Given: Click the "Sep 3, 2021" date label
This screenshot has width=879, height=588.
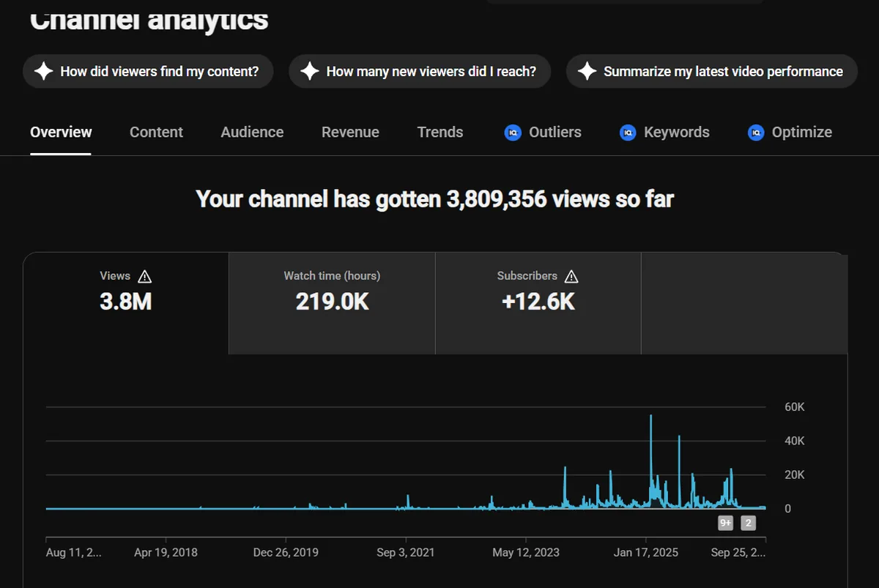Looking at the screenshot, I should click(x=406, y=552).
